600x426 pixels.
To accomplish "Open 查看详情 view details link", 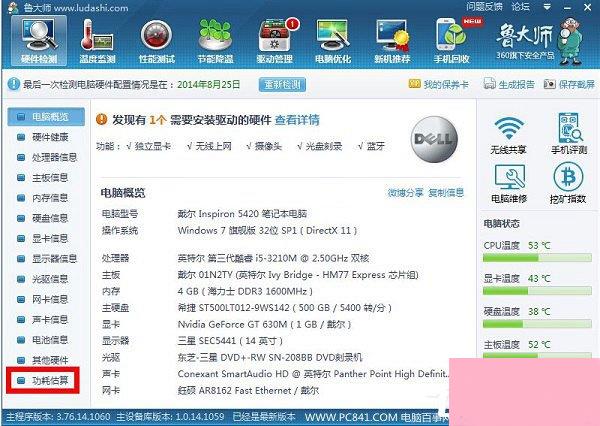I will (x=297, y=120).
